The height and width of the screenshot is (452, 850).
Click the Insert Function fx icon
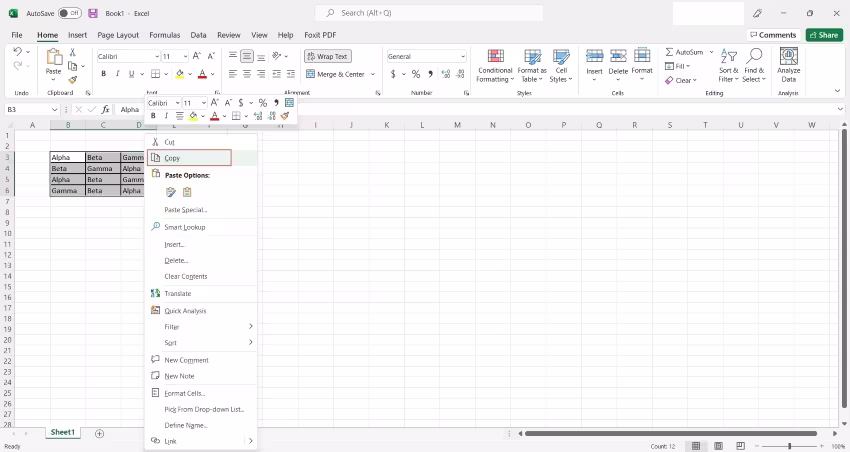(x=105, y=109)
